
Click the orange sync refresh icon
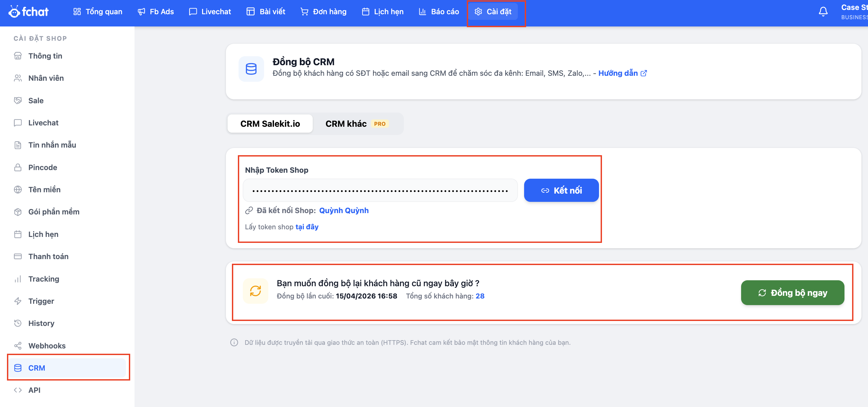(x=255, y=291)
